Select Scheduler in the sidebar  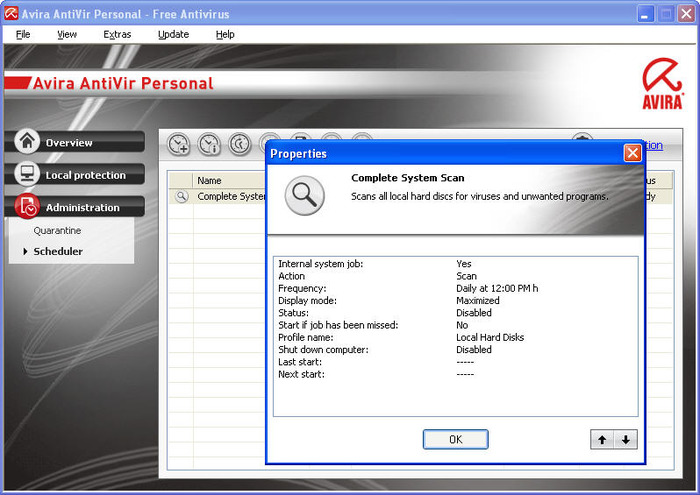click(x=58, y=251)
